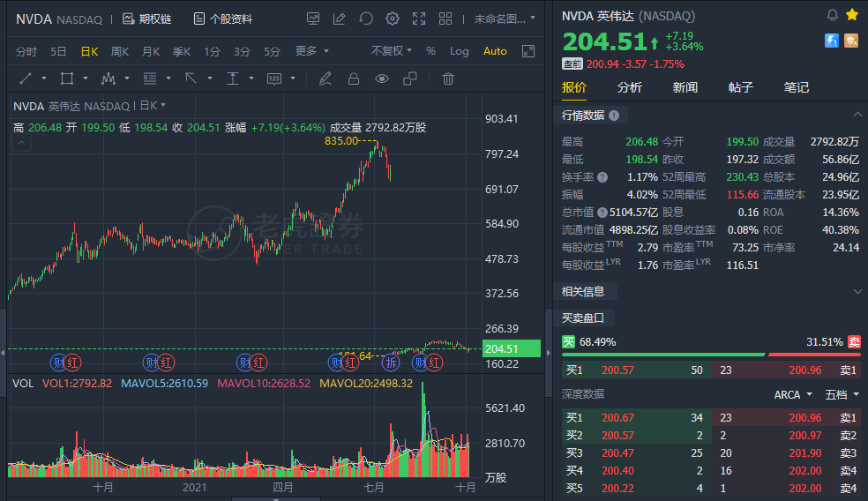Collapse the 行情数据 section
This screenshot has height=501, width=868.
[857, 115]
